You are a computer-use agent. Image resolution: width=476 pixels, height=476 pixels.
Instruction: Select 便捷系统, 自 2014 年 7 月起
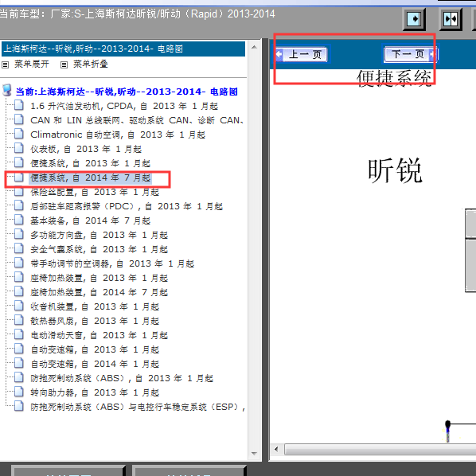point(90,178)
